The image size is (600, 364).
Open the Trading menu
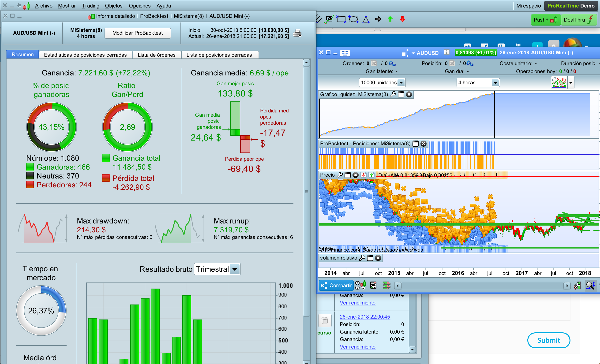coord(90,6)
